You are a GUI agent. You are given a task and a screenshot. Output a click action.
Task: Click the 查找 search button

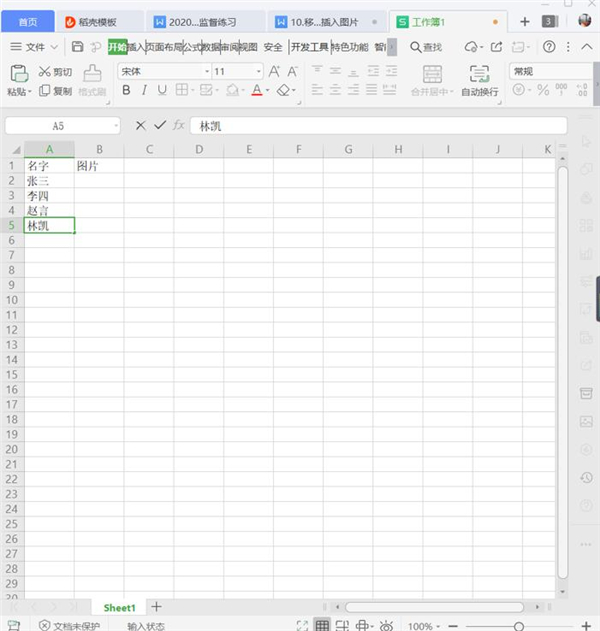click(426, 47)
